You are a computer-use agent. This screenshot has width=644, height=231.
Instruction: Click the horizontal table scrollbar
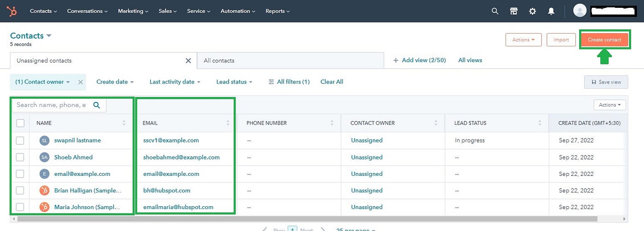[x=307, y=220]
